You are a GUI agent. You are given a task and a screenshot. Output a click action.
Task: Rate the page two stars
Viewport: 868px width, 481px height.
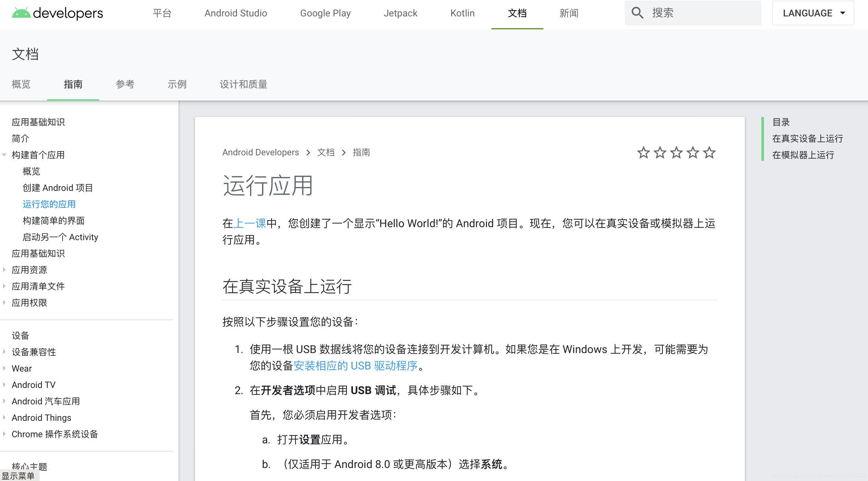point(660,153)
